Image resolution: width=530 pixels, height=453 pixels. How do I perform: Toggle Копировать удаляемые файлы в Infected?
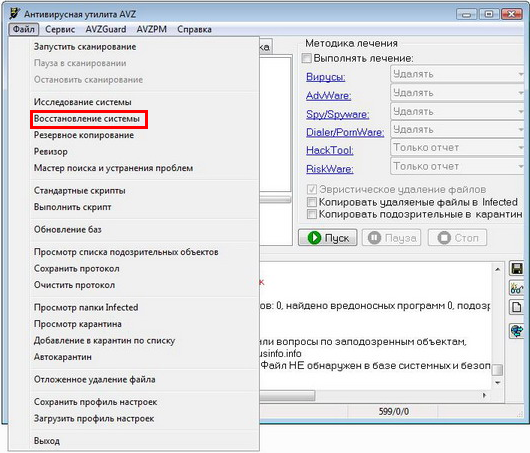pos(311,202)
